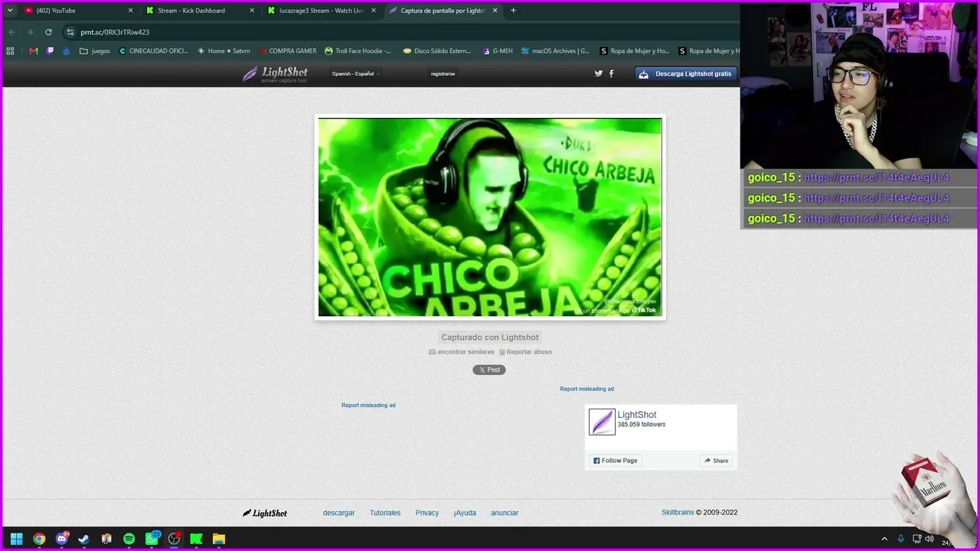The width and height of the screenshot is (980, 551).
Task: Open LightShot's Facebook page
Action: 611,73
